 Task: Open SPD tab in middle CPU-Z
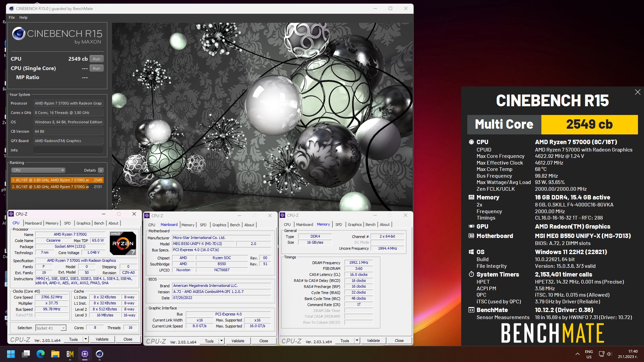click(x=203, y=225)
